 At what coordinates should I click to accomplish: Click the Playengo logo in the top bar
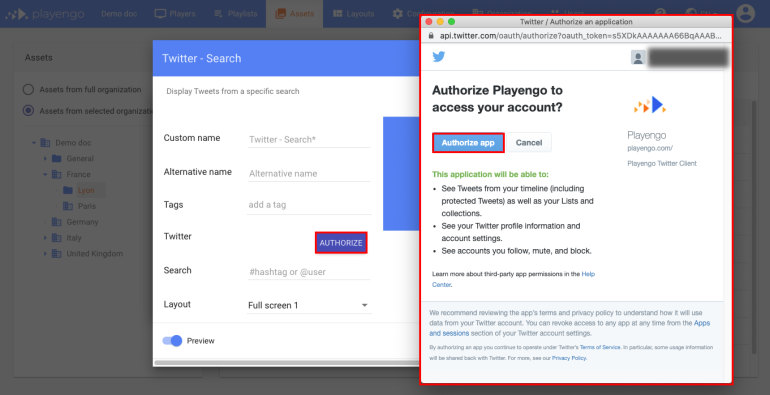(45, 13)
